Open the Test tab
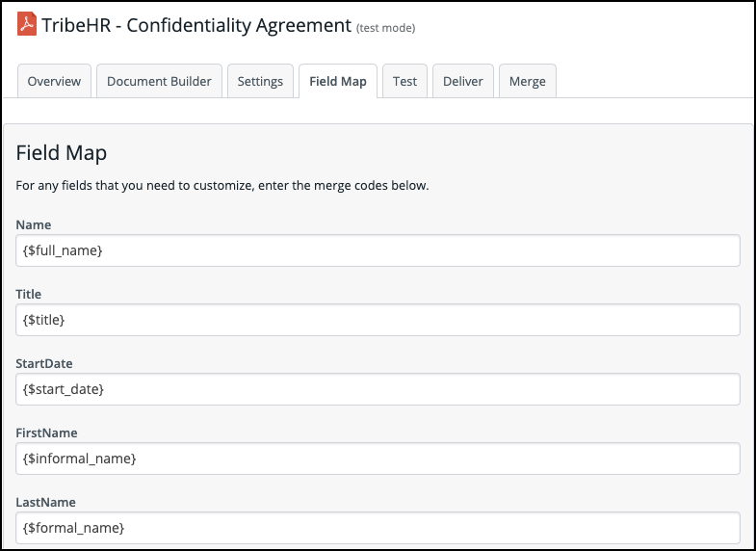 pyautogui.click(x=404, y=81)
